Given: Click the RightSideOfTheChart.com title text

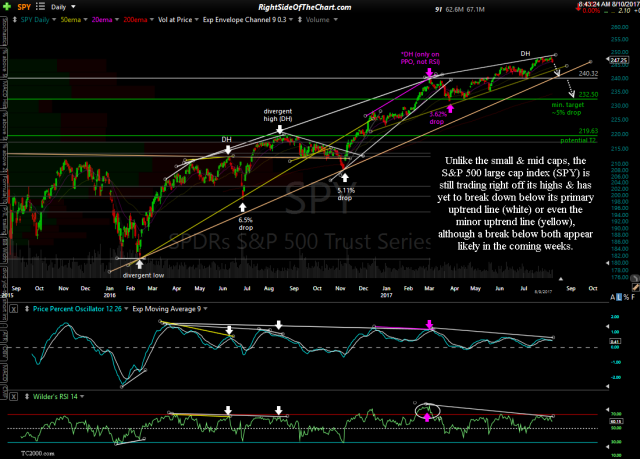Looking at the screenshot, I should pos(305,7).
